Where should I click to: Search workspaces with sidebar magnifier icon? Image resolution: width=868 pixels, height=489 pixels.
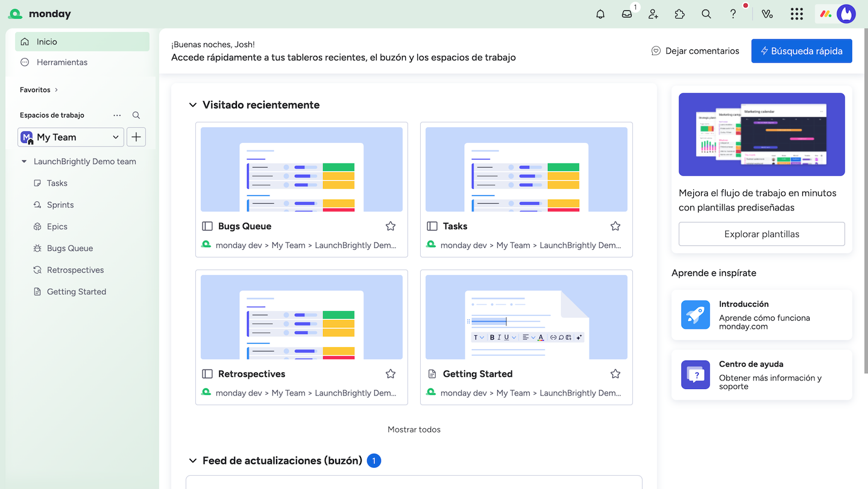click(136, 115)
